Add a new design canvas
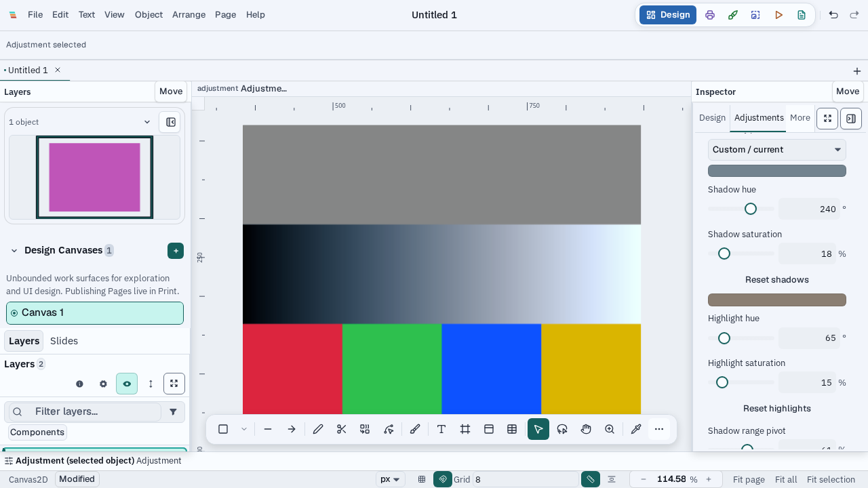Image resolution: width=868 pixels, height=488 pixels. (176, 251)
